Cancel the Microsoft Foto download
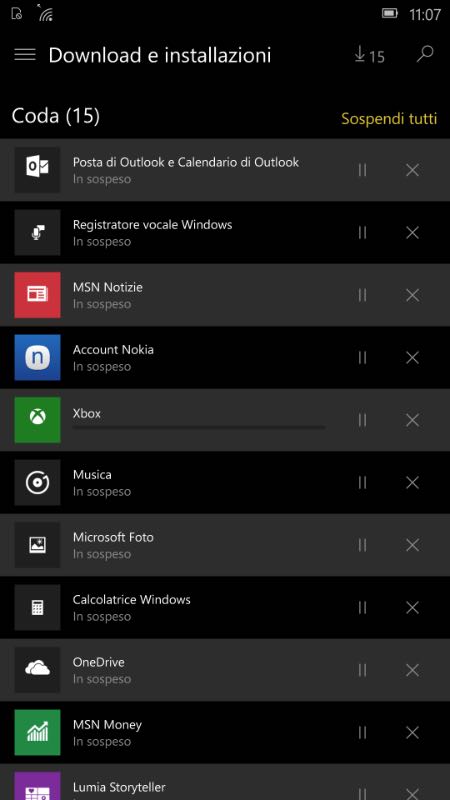This screenshot has width=450, height=800. (412, 545)
